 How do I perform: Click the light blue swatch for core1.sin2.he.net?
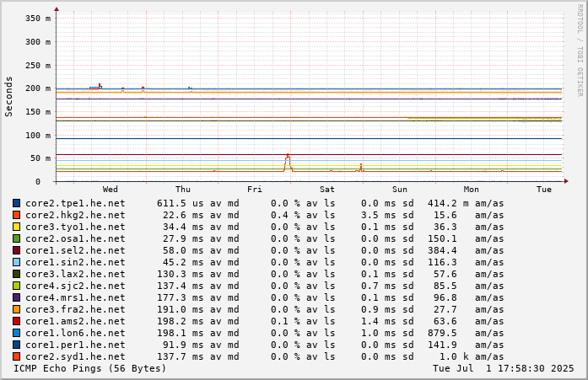coord(17,262)
